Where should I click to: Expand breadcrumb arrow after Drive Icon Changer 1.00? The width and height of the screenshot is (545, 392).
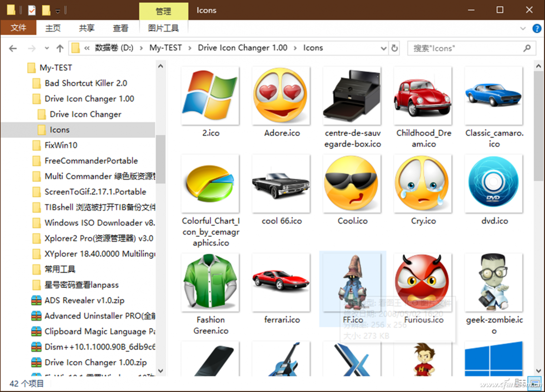(296, 48)
